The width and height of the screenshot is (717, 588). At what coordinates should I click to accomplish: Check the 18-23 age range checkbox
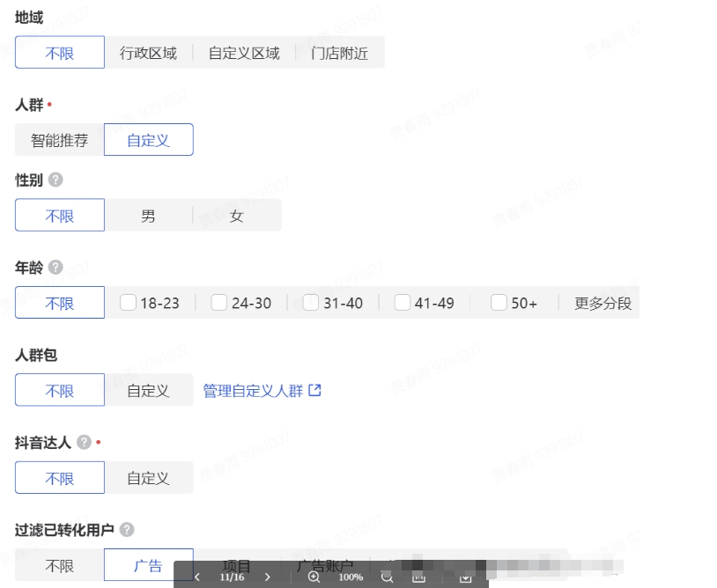pyautogui.click(x=128, y=303)
